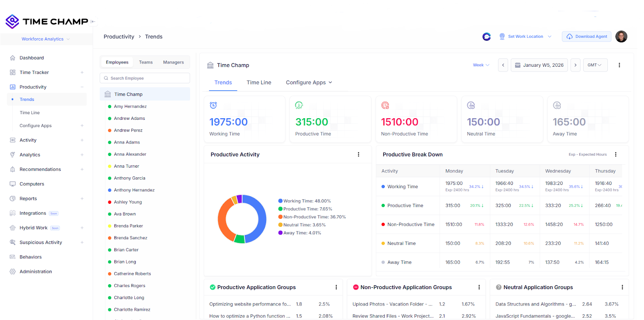Switch to Managers tab
644x320 pixels.
coord(173,62)
